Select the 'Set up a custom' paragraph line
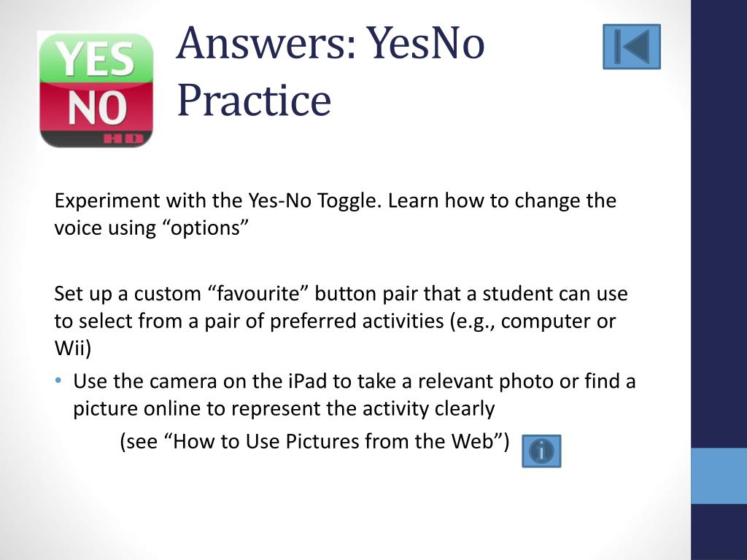This screenshot has height=560, width=747. (x=341, y=294)
